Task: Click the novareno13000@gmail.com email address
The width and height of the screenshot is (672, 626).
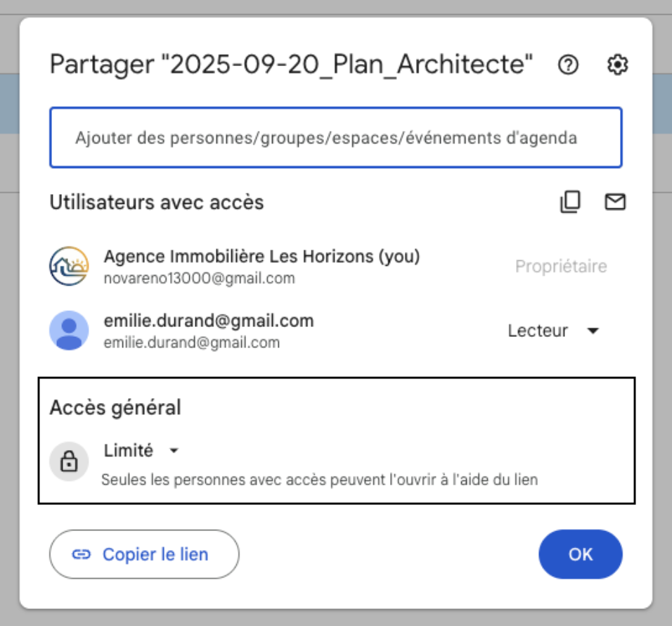Action: pos(200,279)
